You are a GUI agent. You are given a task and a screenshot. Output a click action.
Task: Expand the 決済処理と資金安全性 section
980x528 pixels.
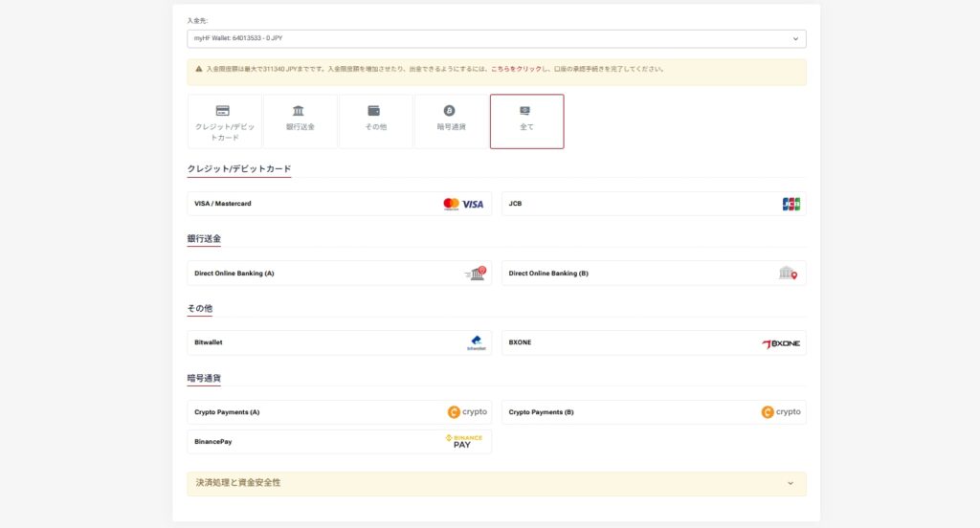[496, 483]
